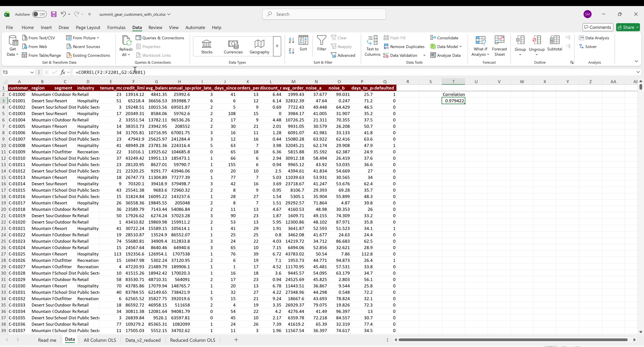The width and height of the screenshot is (644, 347).
Task: Choose From Web data source
Action: tap(35, 47)
